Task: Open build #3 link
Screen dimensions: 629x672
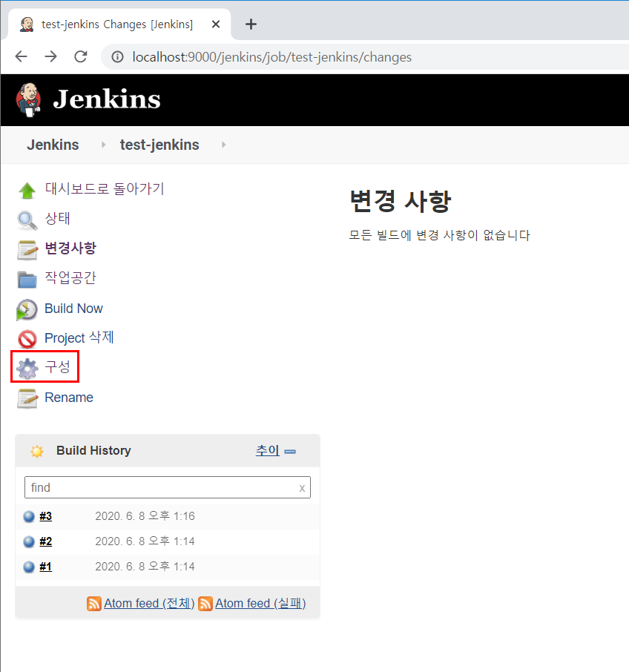Action: pyautogui.click(x=46, y=516)
